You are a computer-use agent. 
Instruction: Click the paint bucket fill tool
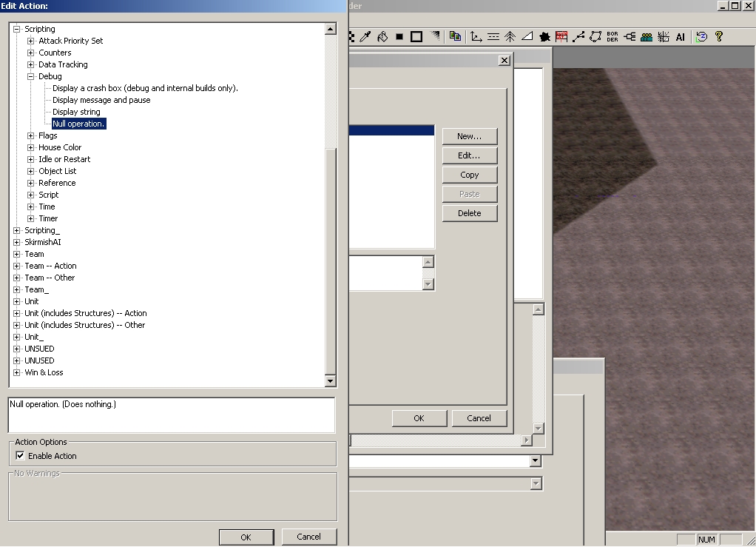tap(382, 36)
